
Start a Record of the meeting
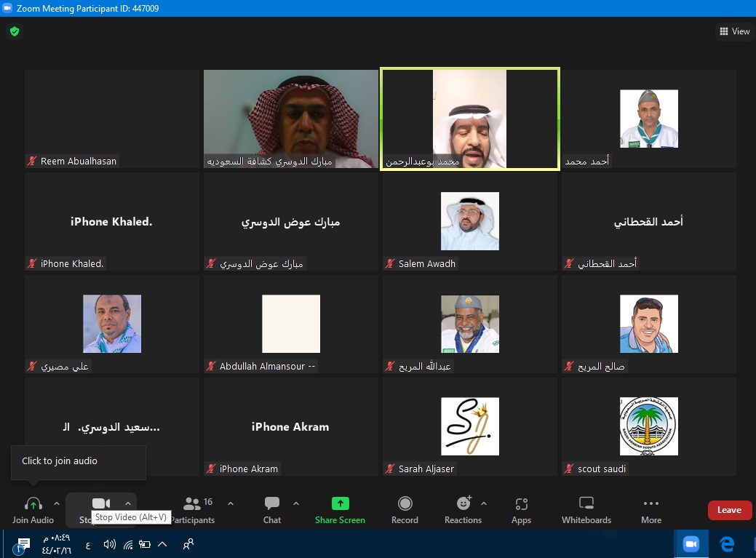click(x=405, y=509)
